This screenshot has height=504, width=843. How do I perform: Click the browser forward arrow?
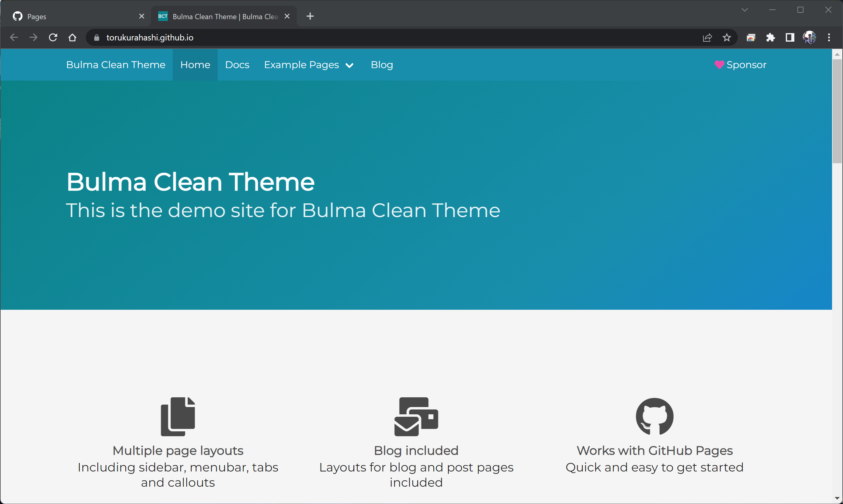[33, 37]
